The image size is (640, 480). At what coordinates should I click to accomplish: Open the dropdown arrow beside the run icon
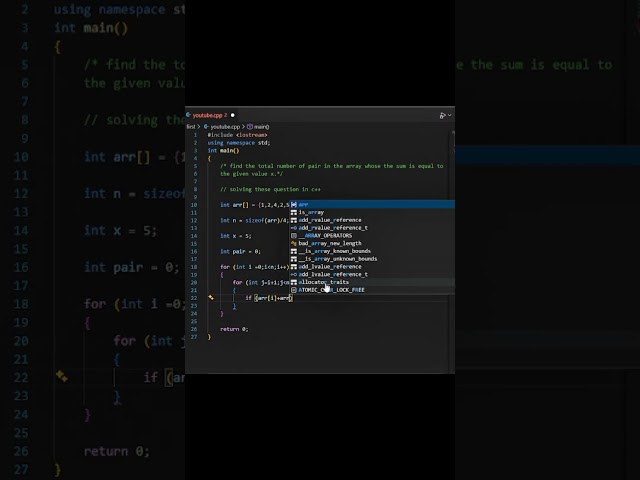pos(450,116)
